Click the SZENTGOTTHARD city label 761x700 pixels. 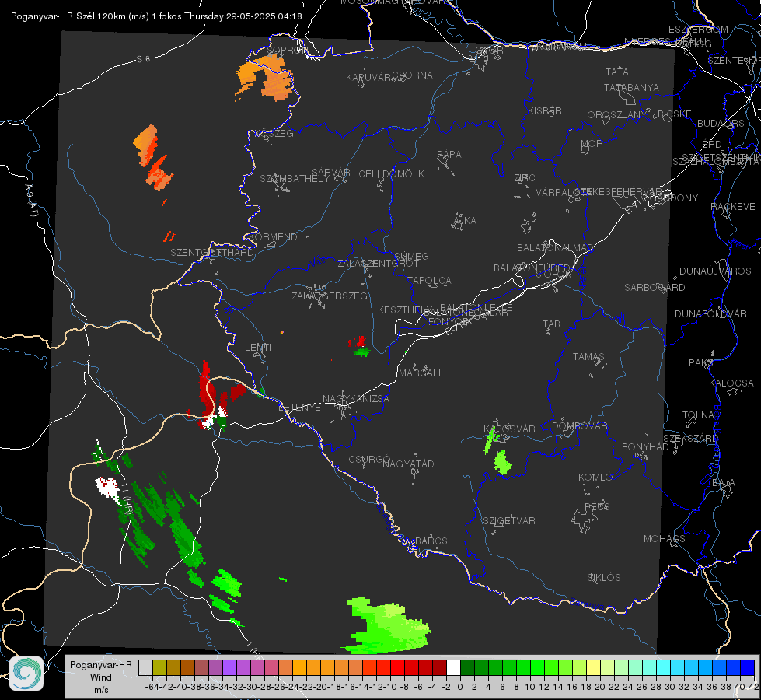coord(212,253)
